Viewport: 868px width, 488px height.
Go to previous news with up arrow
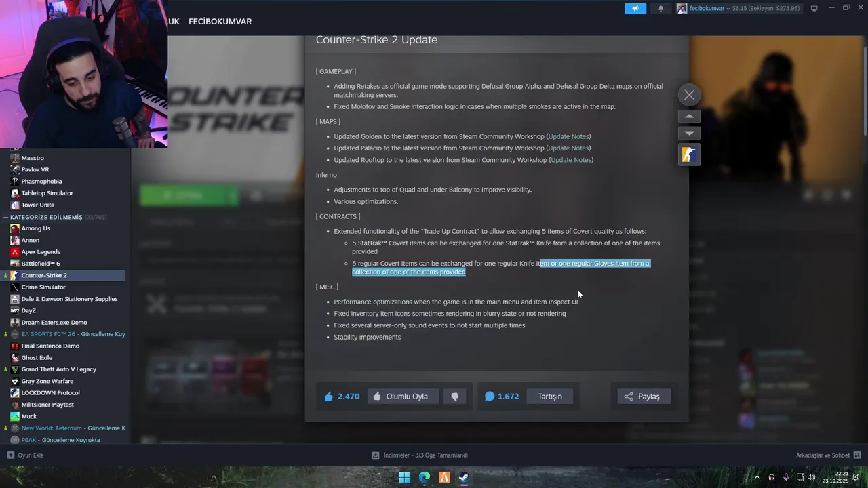pos(689,116)
